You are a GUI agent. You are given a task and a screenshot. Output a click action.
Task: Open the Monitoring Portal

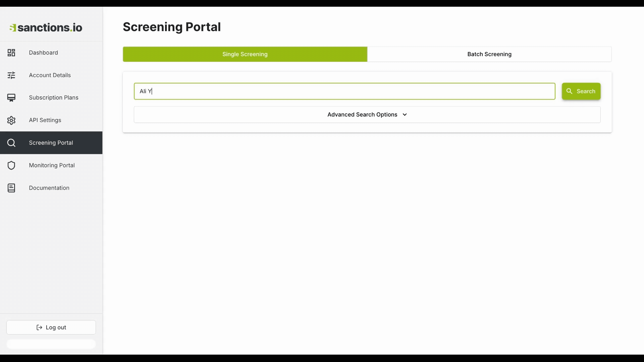tap(51, 165)
